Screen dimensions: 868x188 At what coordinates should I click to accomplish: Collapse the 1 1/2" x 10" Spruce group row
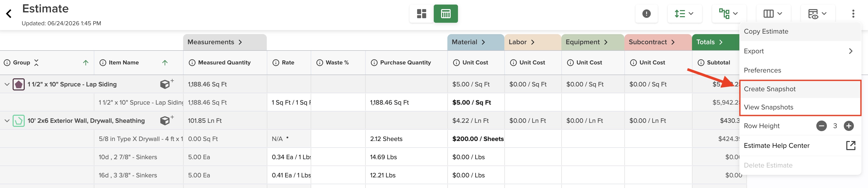[x=7, y=84]
